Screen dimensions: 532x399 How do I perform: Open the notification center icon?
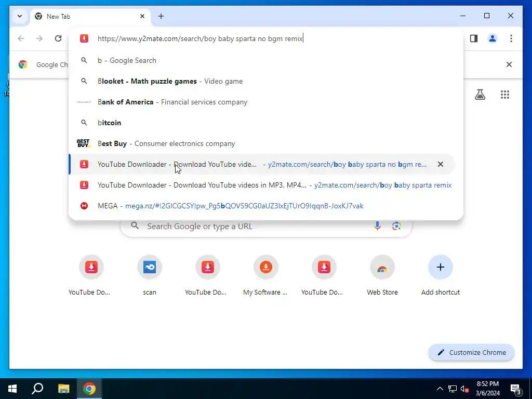tap(515, 389)
